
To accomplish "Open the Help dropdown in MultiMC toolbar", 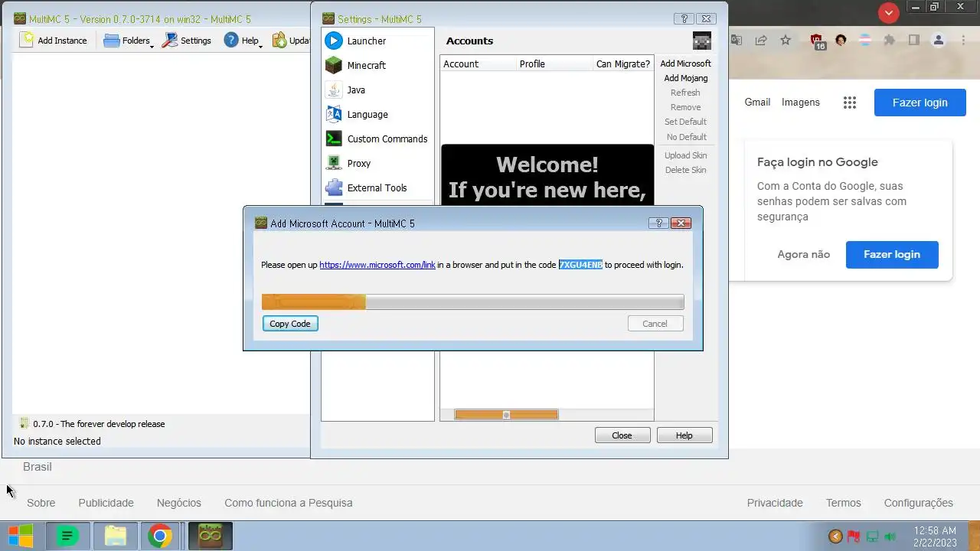I will 243,41.
